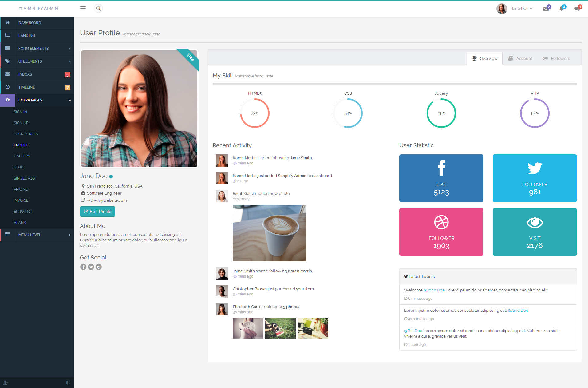This screenshot has width=588, height=388.
Task: Click the Twitter Follower 981 tile
Action: pos(535,178)
